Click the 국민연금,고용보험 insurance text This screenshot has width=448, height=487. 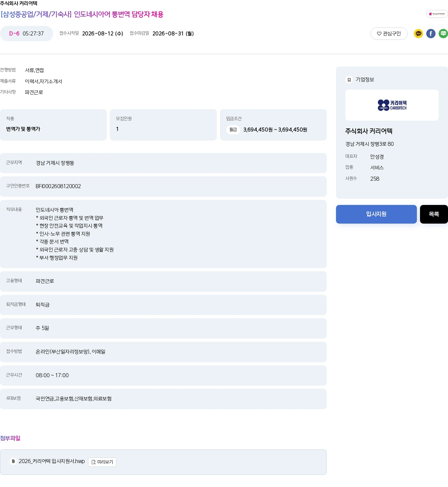pyautogui.click(x=74, y=399)
